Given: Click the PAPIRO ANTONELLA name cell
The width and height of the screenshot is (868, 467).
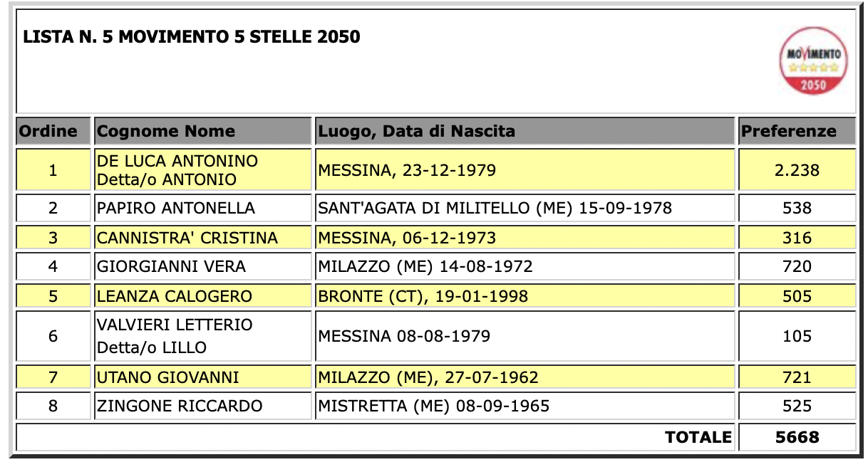Looking at the screenshot, I should [x=203, y=209].
